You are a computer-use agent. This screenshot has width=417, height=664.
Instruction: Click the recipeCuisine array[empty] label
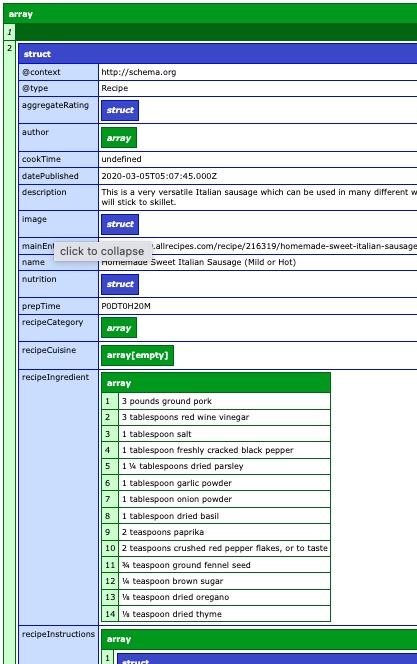coord(138,355)
